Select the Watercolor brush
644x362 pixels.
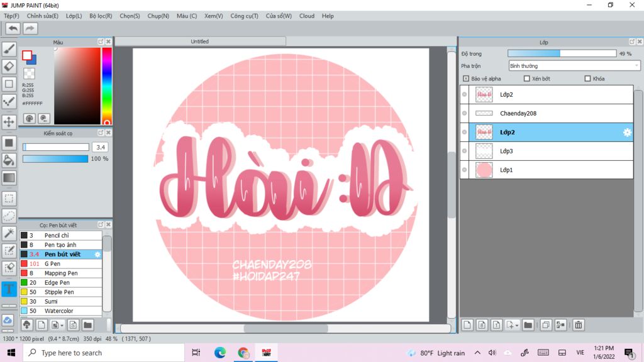(x=61, y=311)
